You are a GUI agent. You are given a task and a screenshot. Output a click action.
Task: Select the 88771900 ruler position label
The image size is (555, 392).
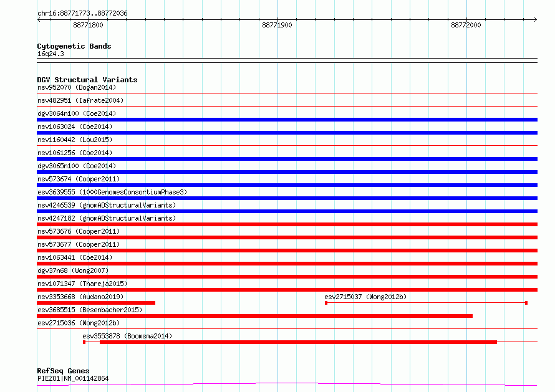[x=277, y=25]
